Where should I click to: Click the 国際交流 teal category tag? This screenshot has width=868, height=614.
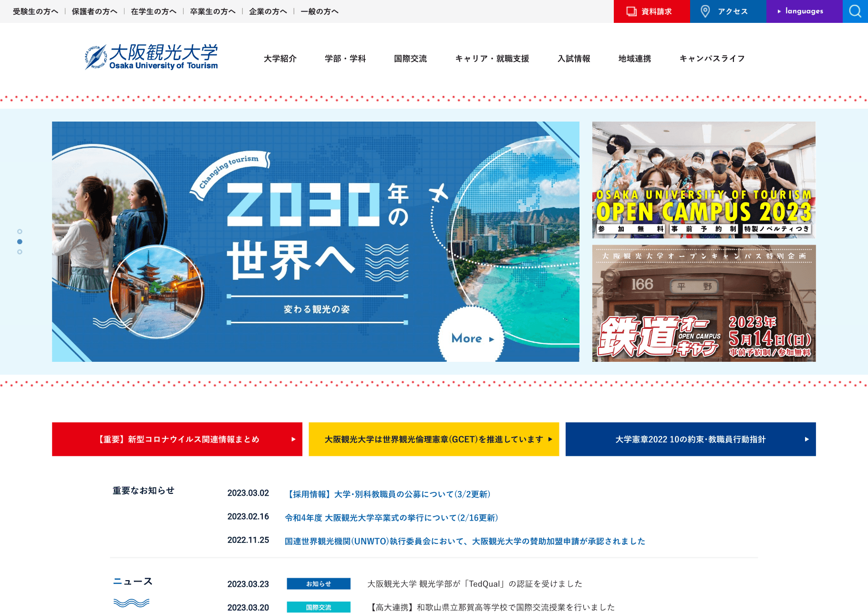pyautogui.click(x=319, y=607)
